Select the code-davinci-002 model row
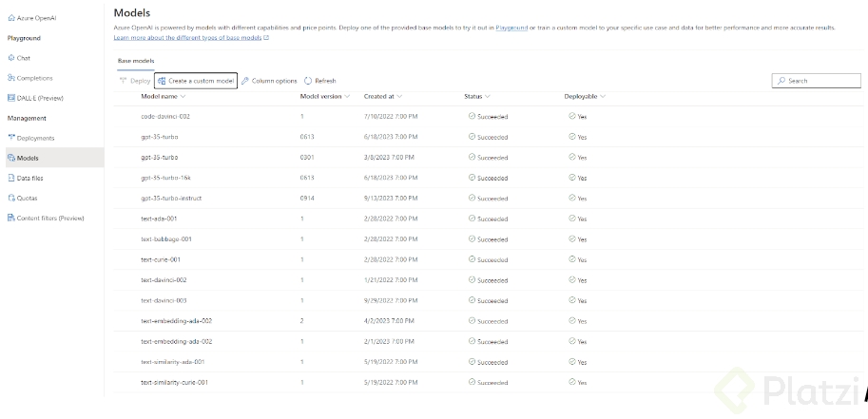Viewport: 868px width, 419px height. click(x=489, y=116)
